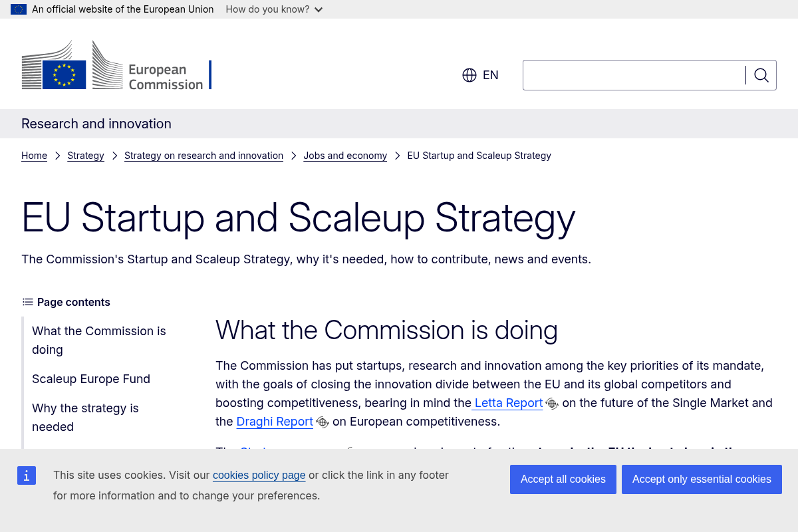Select "Why the strategy is needed" contents item

tap(85, 417)
